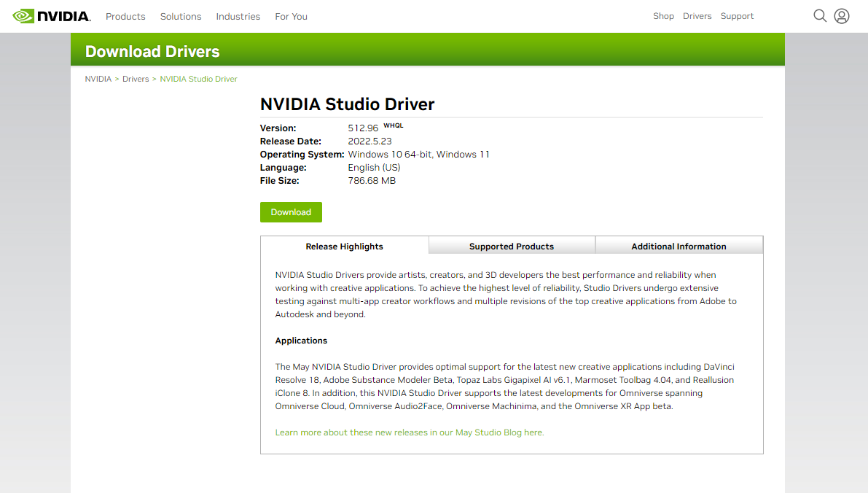Open the Products menu

pos(125,17)
